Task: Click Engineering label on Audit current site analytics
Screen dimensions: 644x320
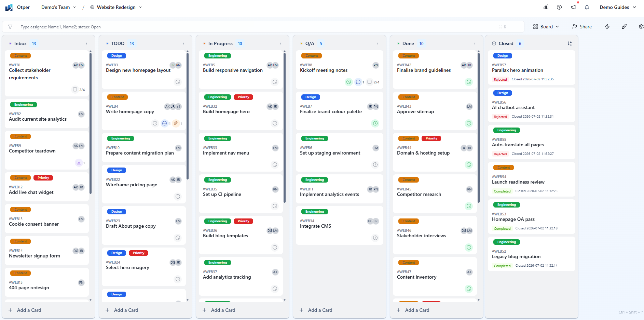Action: 24,105
